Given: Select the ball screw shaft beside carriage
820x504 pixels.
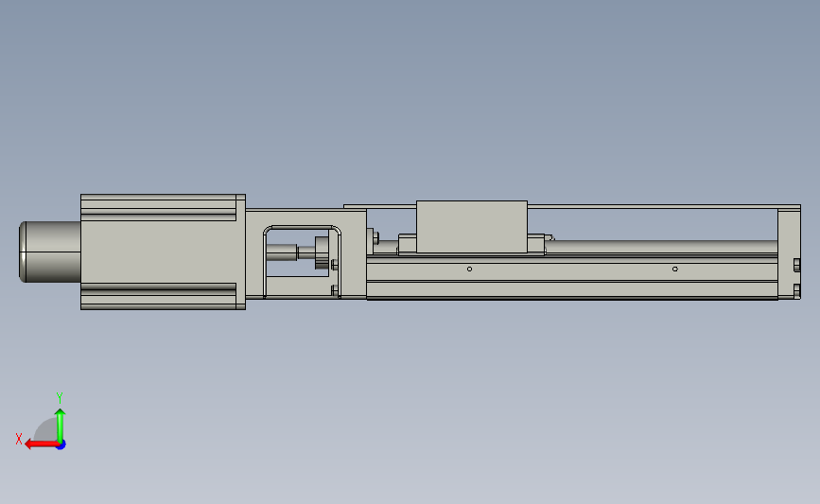Looking at the screenshot, I should [663, 247].
